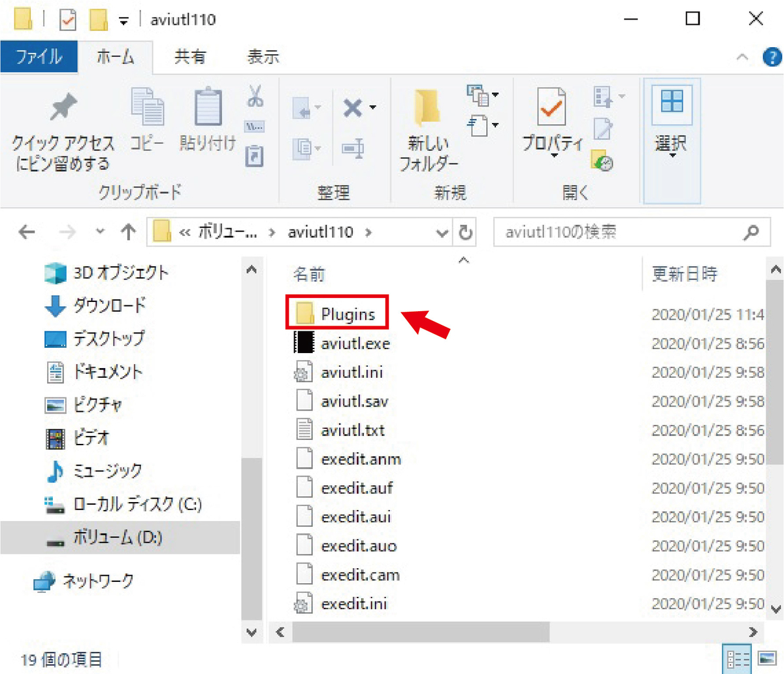Switch to the 共有 ribbon tab
Screen dimensions: 784x674
(190, 57)
